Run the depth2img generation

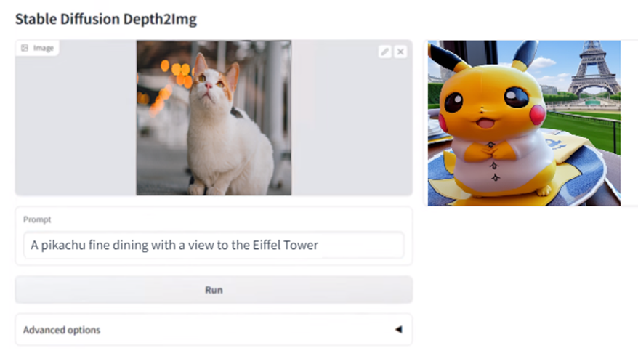point(214,290)
